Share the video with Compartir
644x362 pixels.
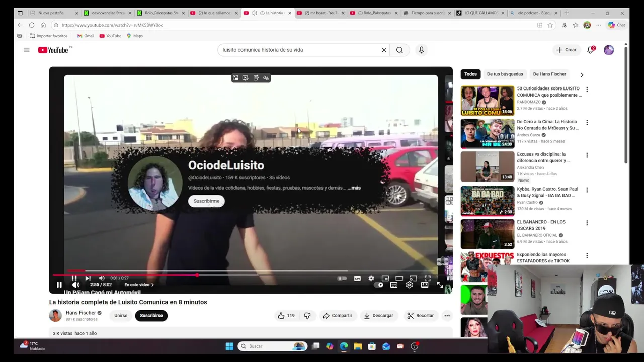pos(337,316)
